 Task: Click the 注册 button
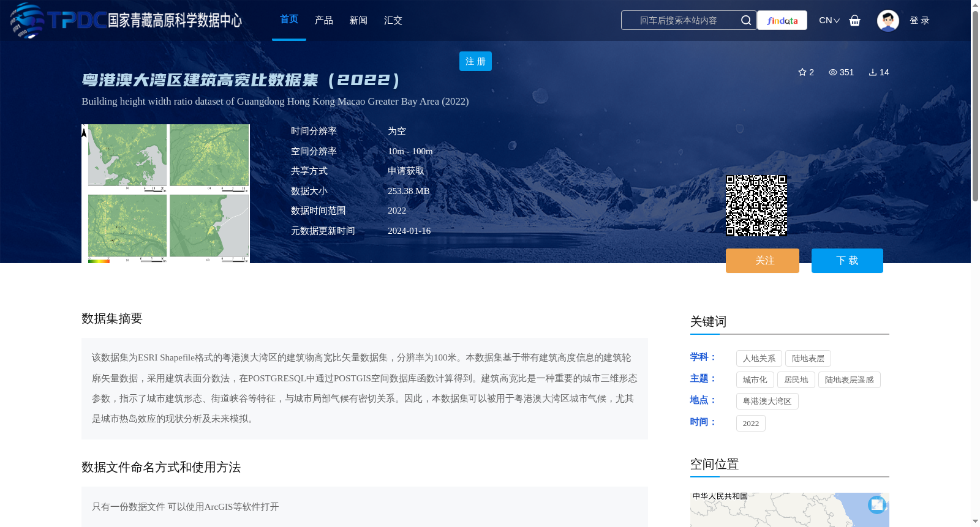click(x=475, y=61)
